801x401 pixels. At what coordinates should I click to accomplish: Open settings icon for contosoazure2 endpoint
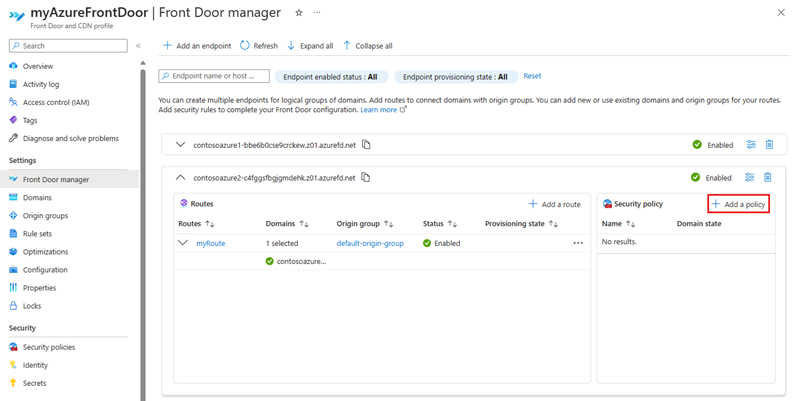point(749,177)
